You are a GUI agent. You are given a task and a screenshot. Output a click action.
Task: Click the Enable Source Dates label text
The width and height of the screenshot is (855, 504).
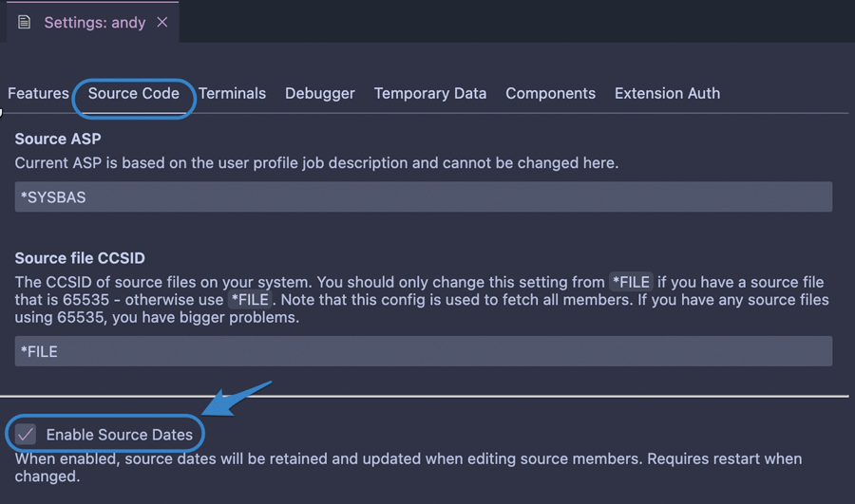tap(120, 435)
